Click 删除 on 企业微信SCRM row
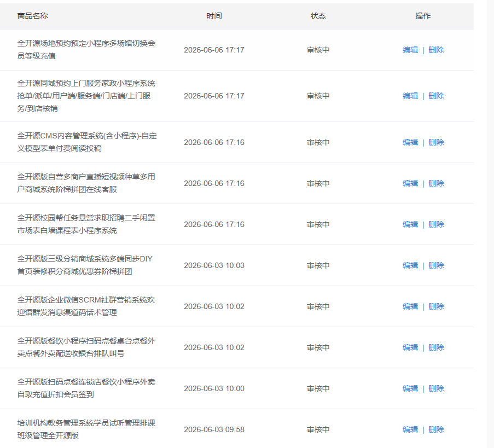Viewport: 494px width, 448px height. pos(436,306)
